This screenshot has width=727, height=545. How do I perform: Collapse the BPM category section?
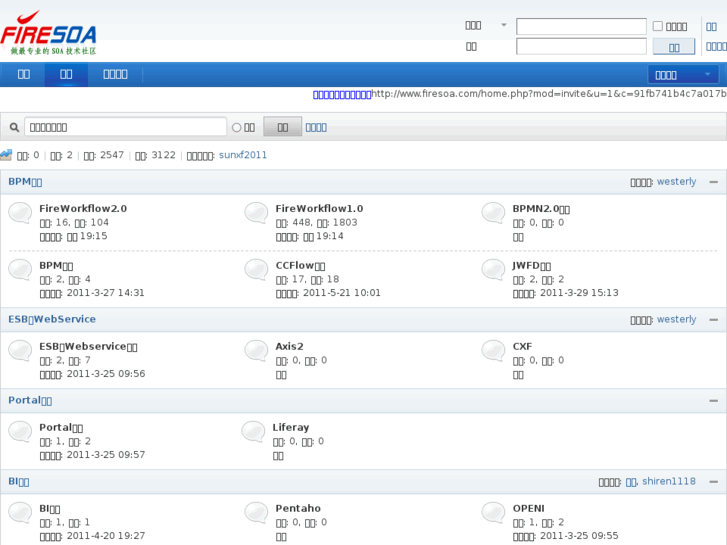coord(714,182)
